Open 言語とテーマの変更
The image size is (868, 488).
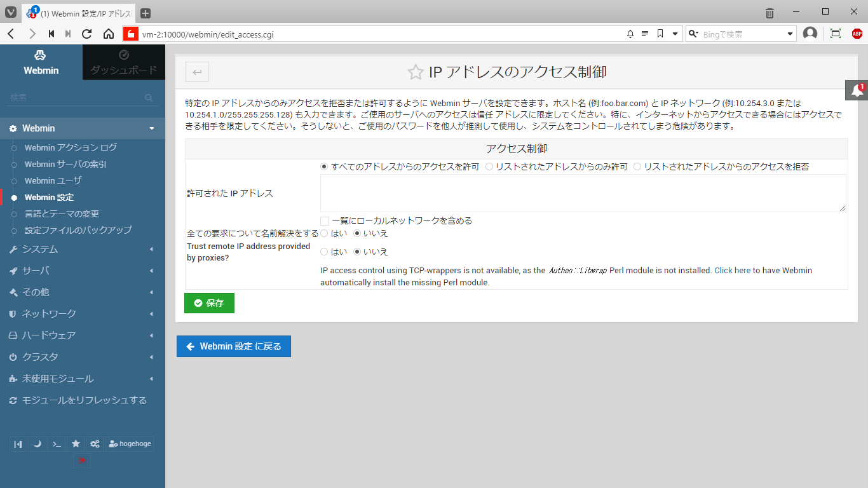pyautogui.click(x=62, y=213)
